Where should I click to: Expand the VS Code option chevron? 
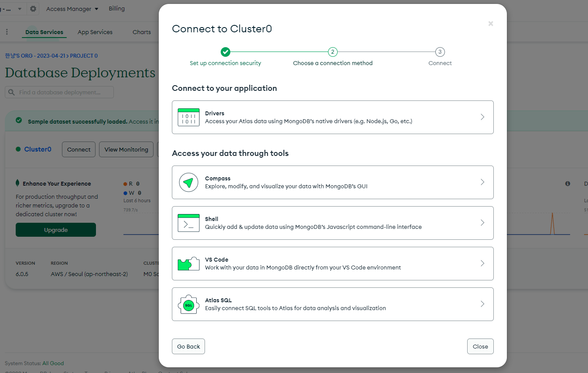(482, 263)
